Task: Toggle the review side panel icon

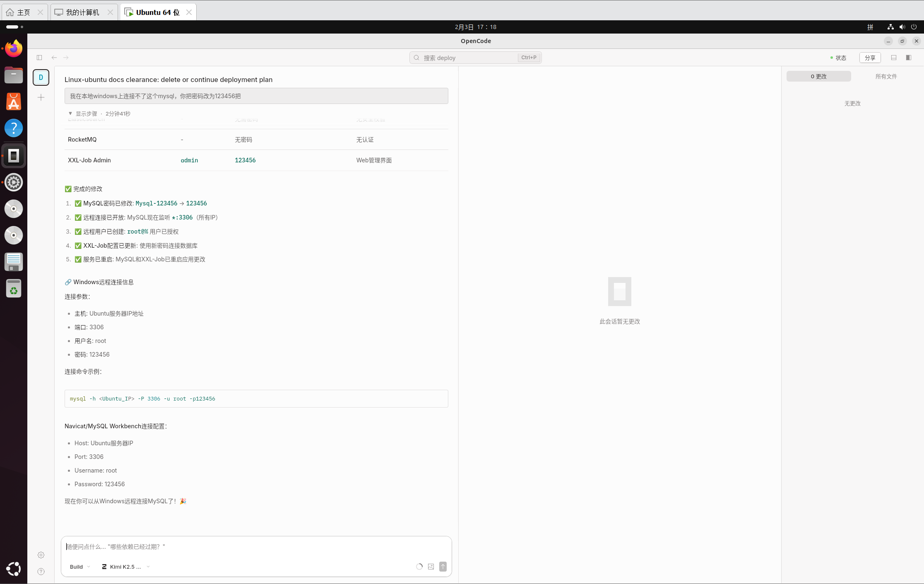Action: pyautogui.click(x=909, y=58)
